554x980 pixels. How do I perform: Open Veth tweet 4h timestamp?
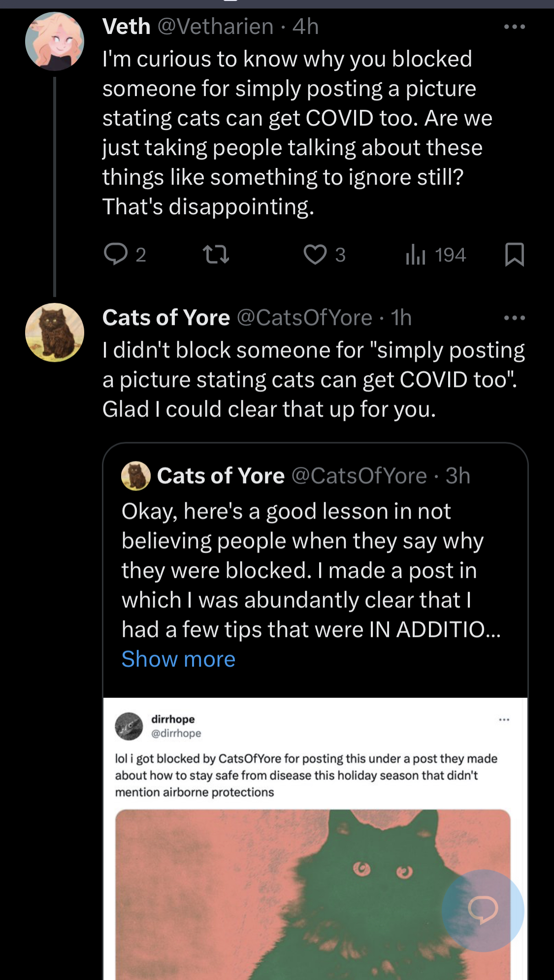click(x=305, y=27)
